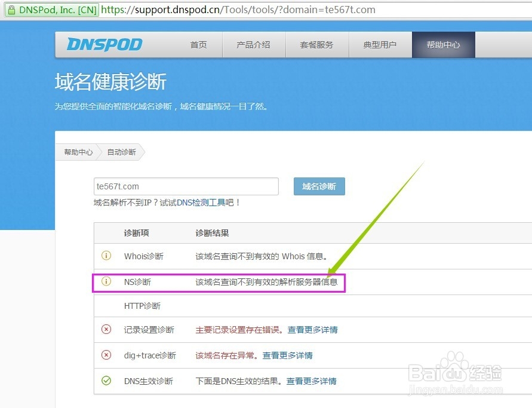This screenshot has width=532, height=408.
Task: Click the NS诊断 row label
Action: click(x=137, y=282)
